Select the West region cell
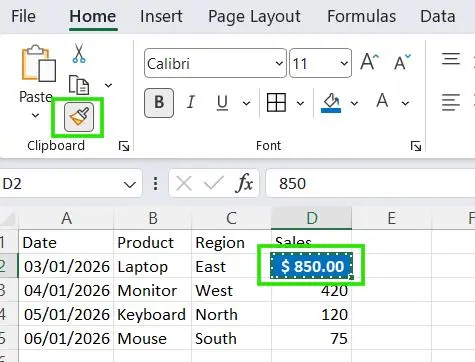 (232, 290)
